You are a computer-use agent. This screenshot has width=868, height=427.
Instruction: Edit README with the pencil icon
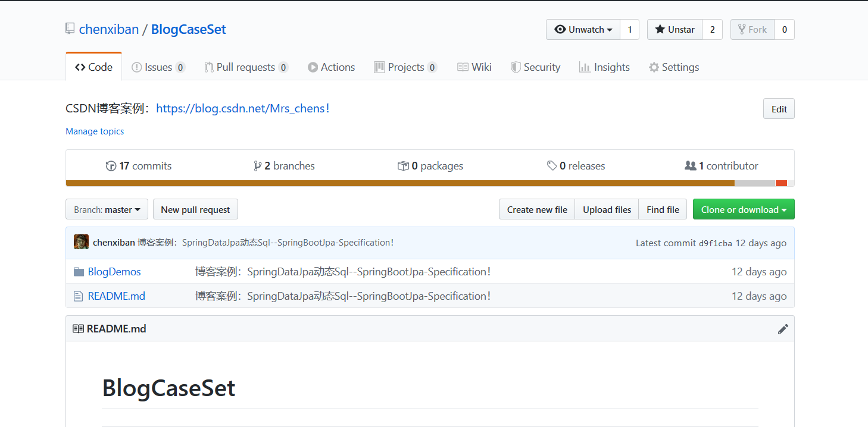click(783, 329)
